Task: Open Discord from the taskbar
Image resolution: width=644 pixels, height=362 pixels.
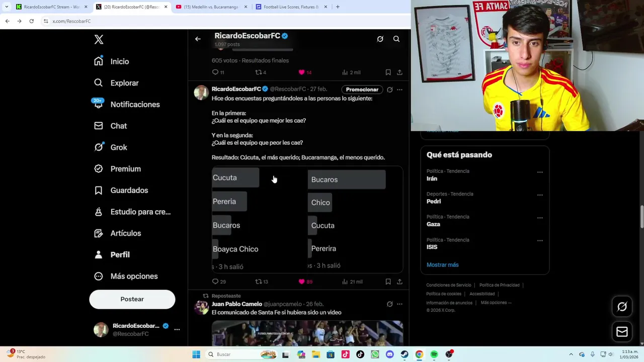Action: point(389,354)
